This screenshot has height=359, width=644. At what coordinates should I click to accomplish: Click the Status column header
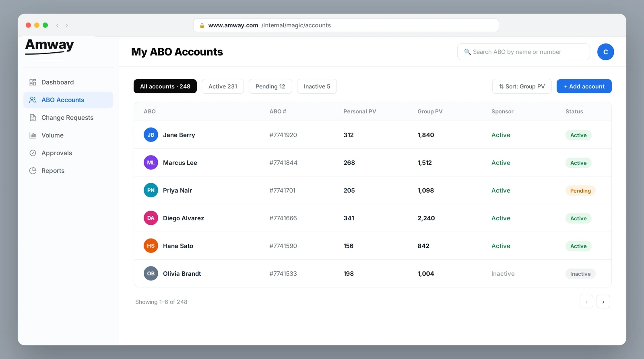(574, 111)
